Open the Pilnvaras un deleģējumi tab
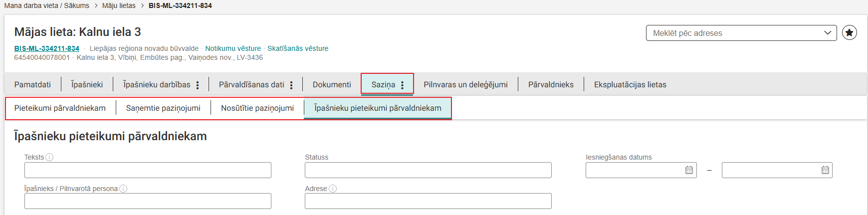The width and height of the screenshot is (868, 215). [x=465, y=85]
